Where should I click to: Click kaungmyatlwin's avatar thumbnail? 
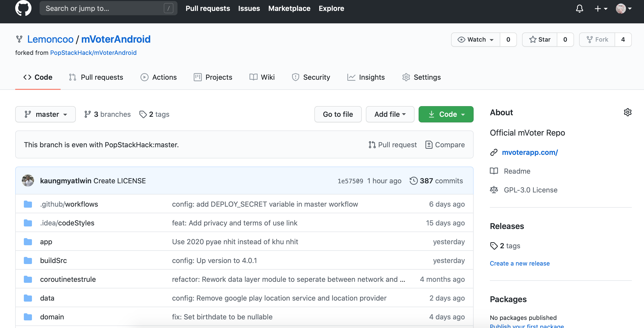tap(28, 181)
